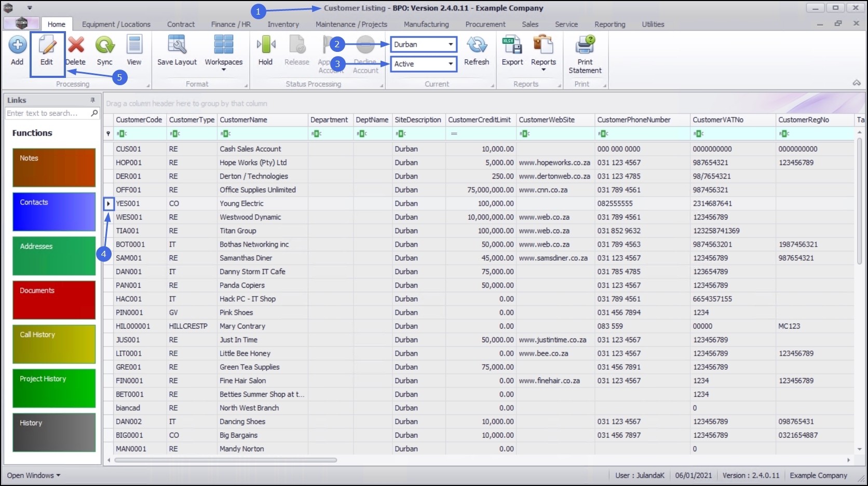This screenshot has width=868, height=486.
Task: Click the Sync icon
Action: 104,45
